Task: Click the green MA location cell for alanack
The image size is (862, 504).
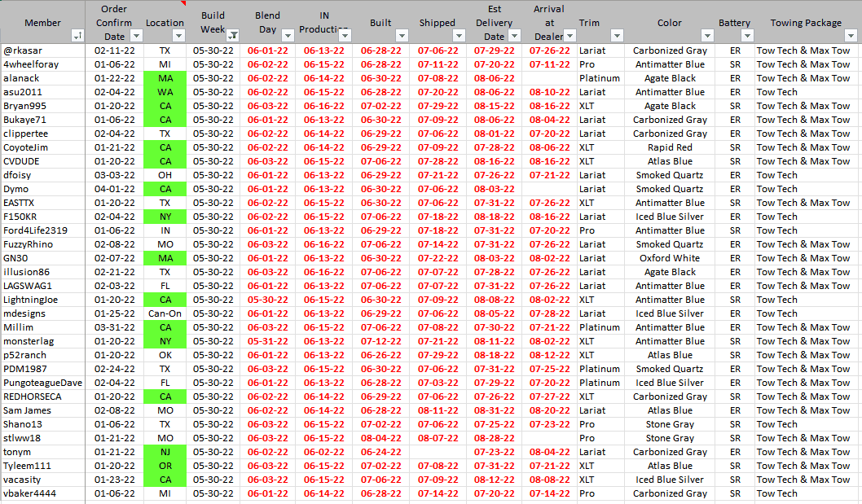Action: click(165, 78)
